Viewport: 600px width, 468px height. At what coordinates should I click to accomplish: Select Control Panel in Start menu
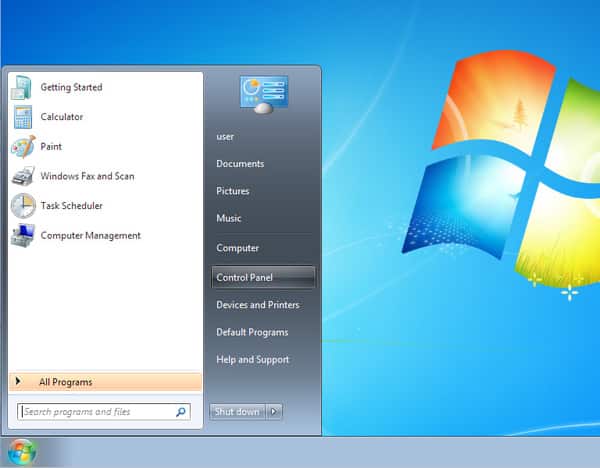263,277
